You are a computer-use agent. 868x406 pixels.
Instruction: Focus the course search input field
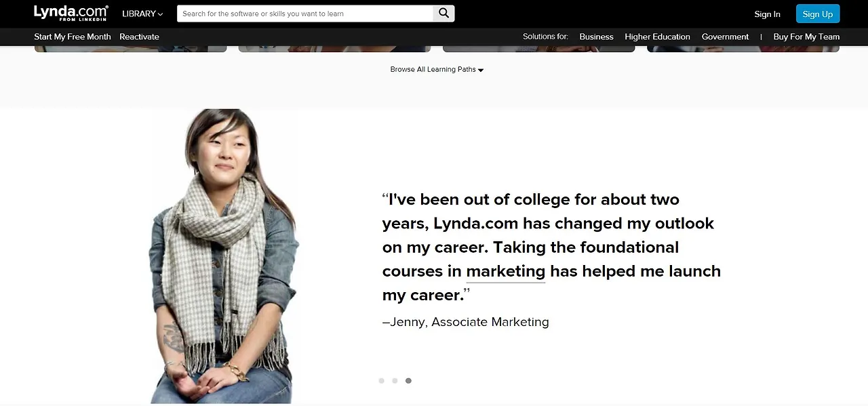tap(305, 14)
